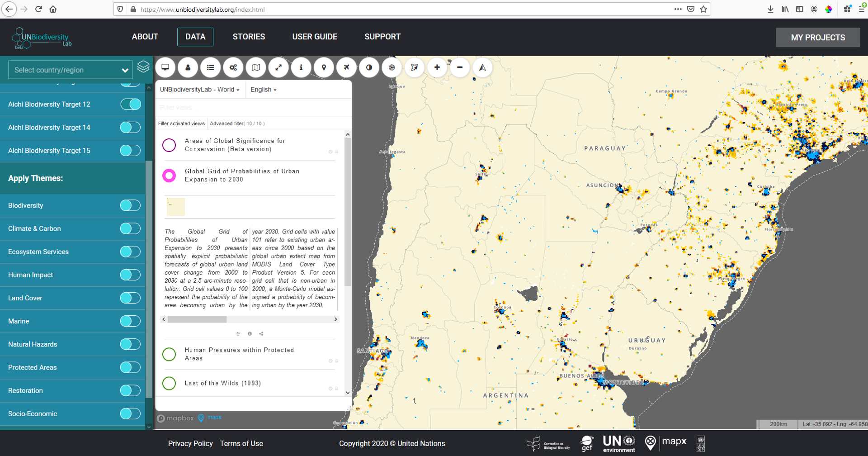Enable the Natural Hazards theme switch
This screenshot has width=868, height=456.
pyautogui.click(x=130, y=344)
